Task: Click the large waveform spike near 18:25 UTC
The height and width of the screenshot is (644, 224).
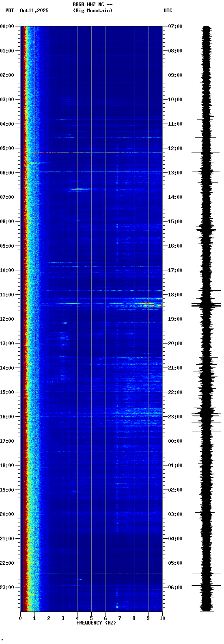Action: pyautogui.click(x=207, y=305)
